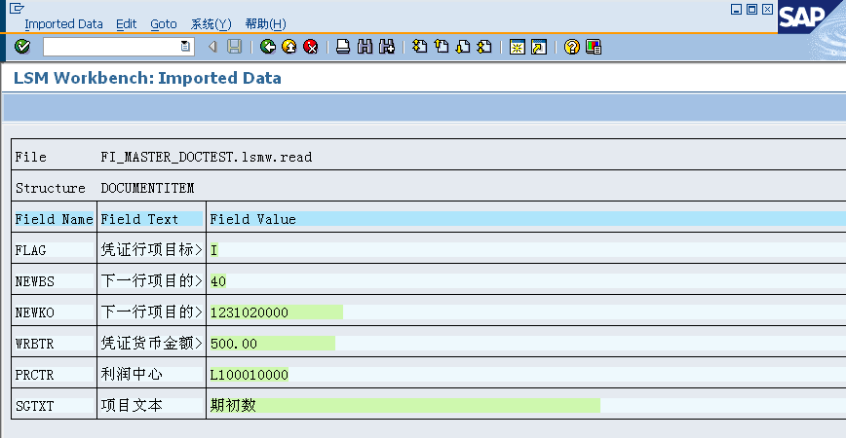The width and height of the screenshot is (846, 438).
Task: Close the SAP window
Action: [767, 9]
